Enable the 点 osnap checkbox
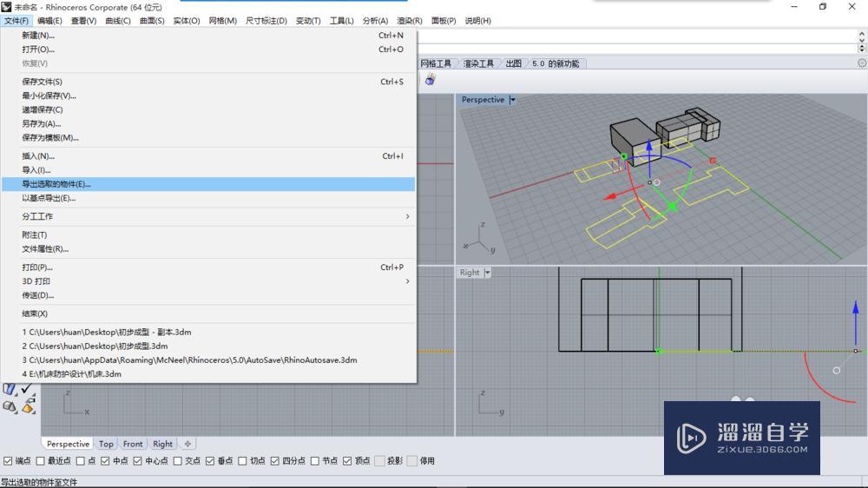The image size is (868, 488). pyautogui.click(x=81, y=461)
